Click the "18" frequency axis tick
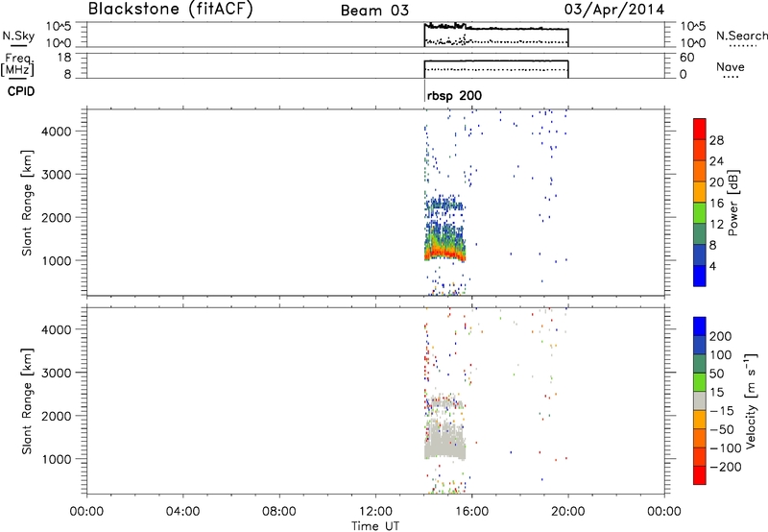The height and width of the screenshot is (532, 768). coord(64,58)
